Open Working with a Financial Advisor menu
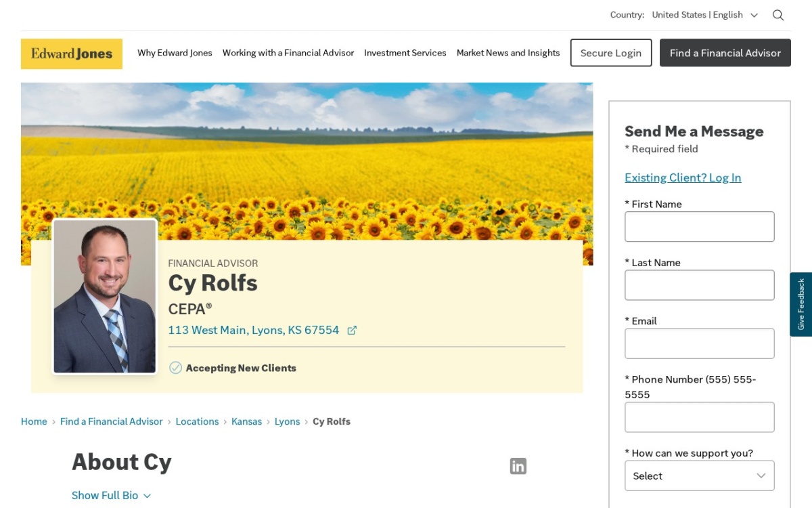This screenshot has height=508, width=812. (x=288, y=53)
